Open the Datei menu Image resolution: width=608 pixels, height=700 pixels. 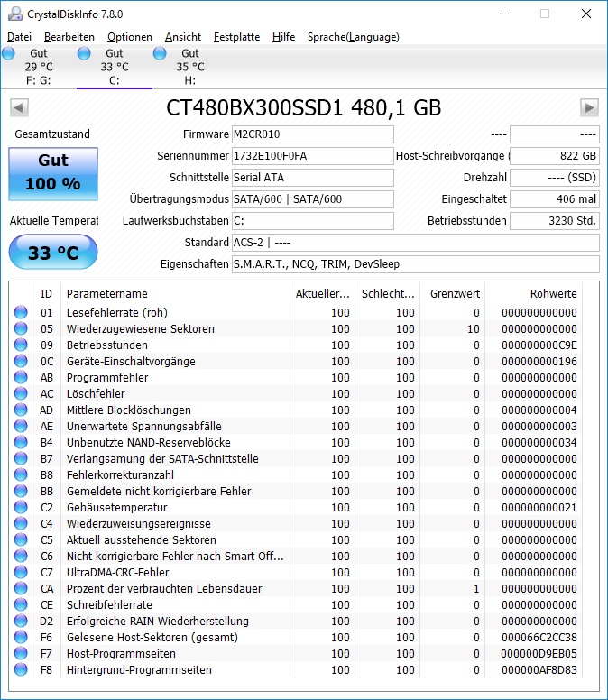coord(19,37)
